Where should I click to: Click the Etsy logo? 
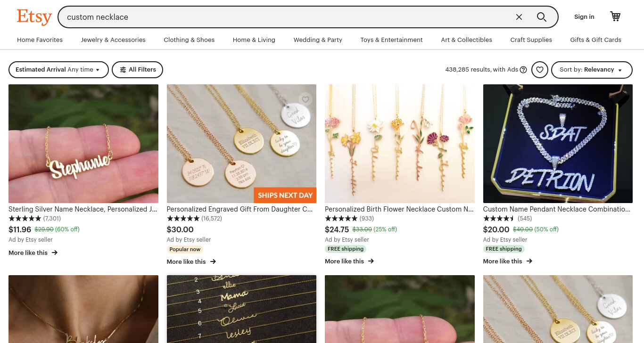pyautogui.click(x=34, y=17)
